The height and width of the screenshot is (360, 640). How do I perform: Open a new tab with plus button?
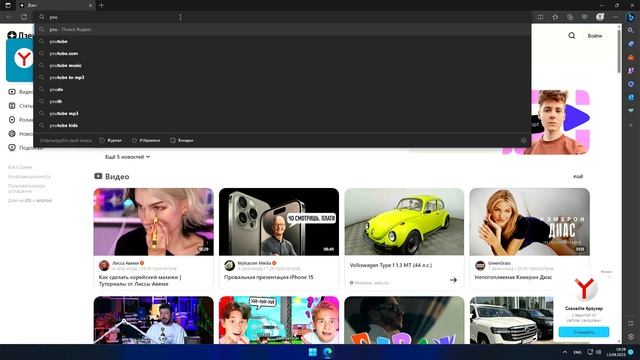click(x=101, y=5)
